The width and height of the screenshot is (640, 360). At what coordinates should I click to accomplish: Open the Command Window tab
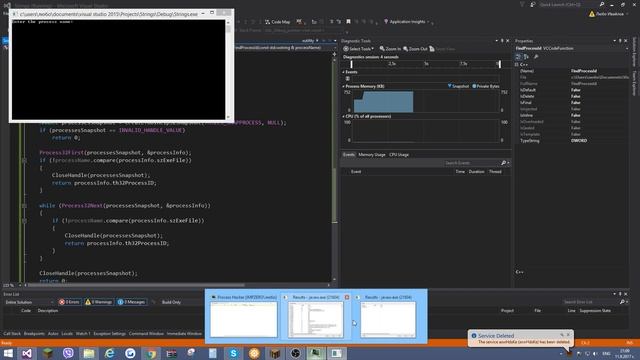click(146, 333)
